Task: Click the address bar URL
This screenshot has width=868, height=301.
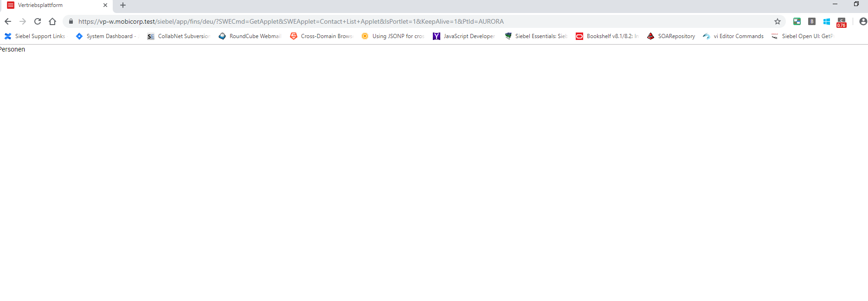Action: point(291,21)
